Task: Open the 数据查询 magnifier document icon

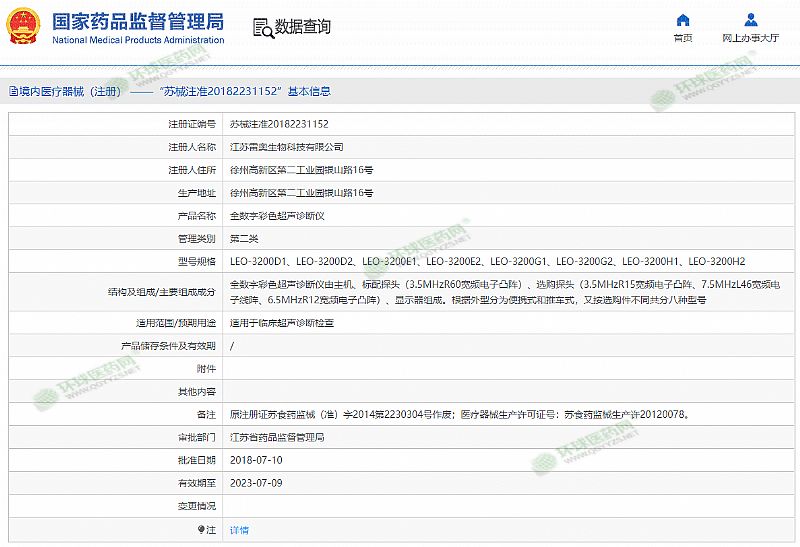Action: 261,27
